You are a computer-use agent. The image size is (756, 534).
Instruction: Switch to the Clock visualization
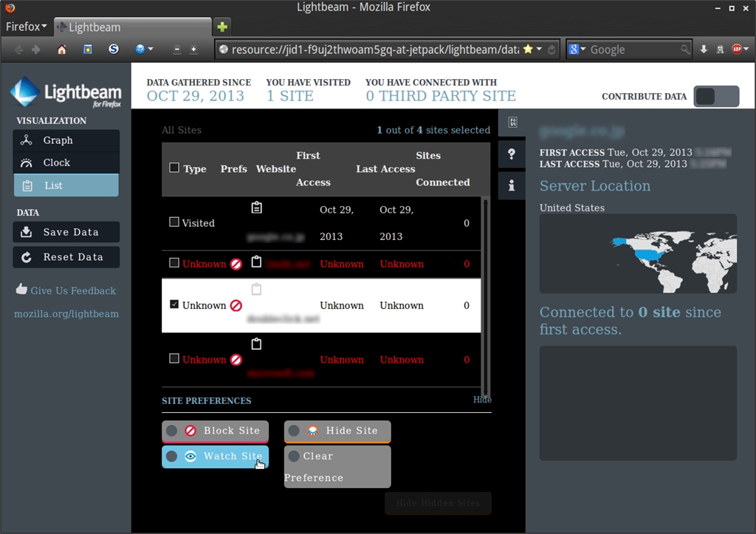[x=66, y=163]
